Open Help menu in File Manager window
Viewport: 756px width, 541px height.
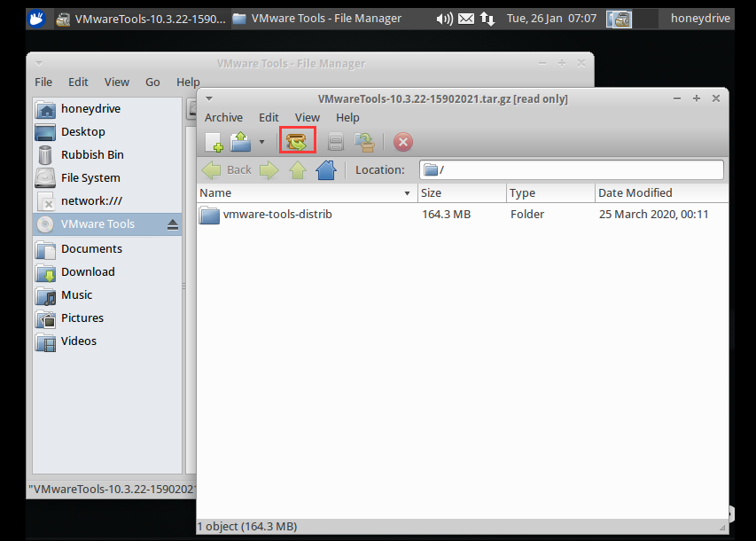pyautogui.click(x=188, y=82)
